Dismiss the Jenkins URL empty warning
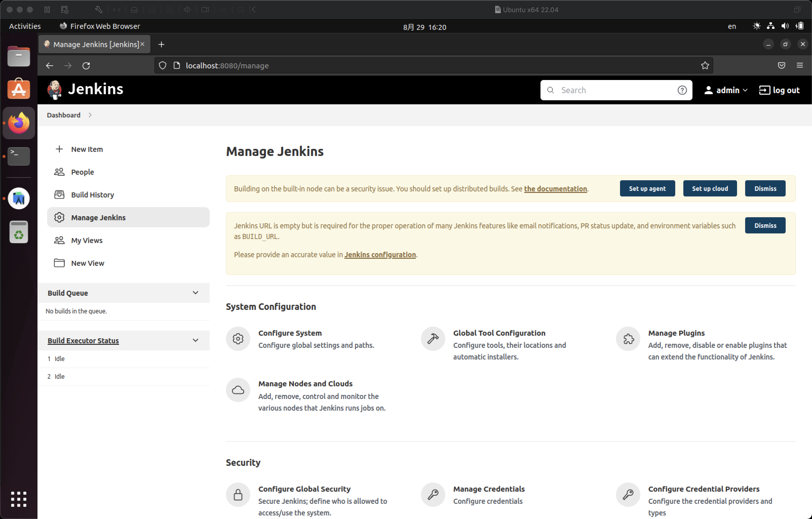This screenshot has width=812, height=519. 765,226
